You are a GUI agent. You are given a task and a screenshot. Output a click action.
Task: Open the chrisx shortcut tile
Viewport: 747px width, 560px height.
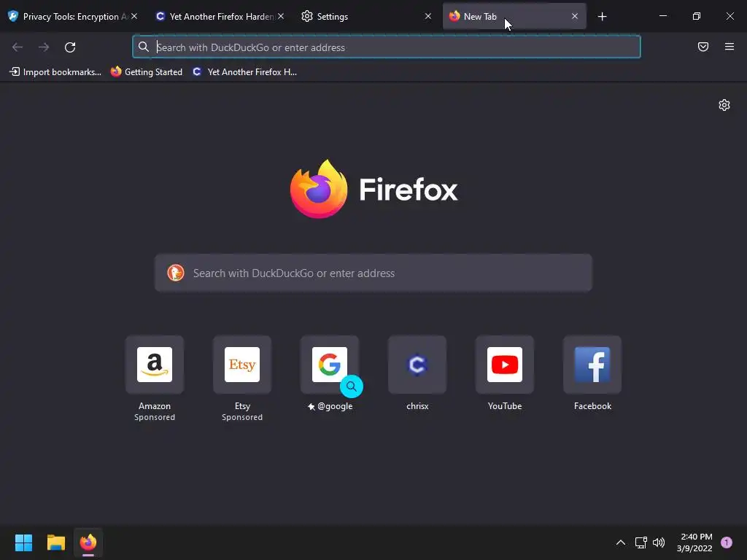(417, 365)
